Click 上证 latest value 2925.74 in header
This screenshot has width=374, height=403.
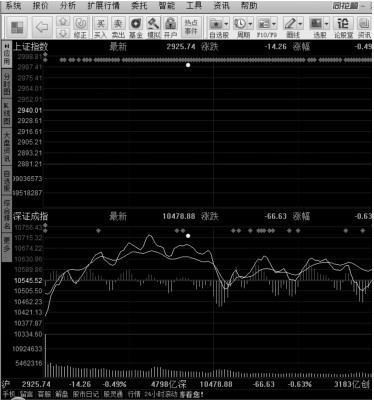(x=181, y=47)
